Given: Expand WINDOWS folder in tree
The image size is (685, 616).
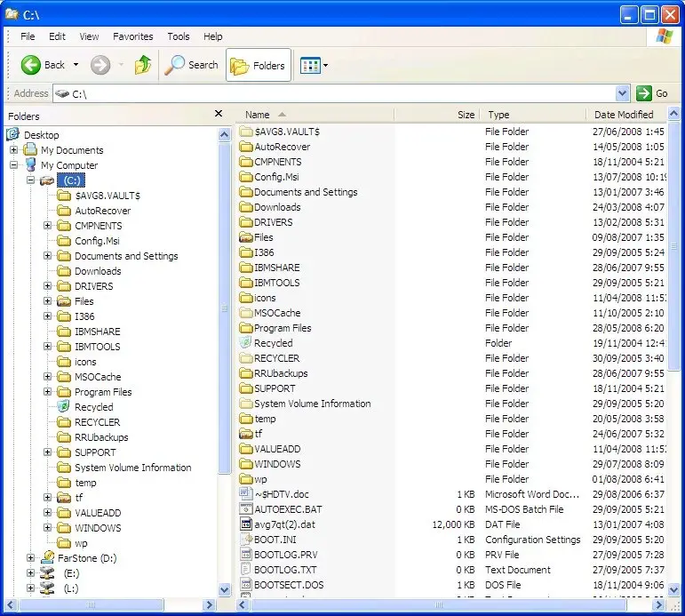Looking at the screenshot, I should coord(48,528).
